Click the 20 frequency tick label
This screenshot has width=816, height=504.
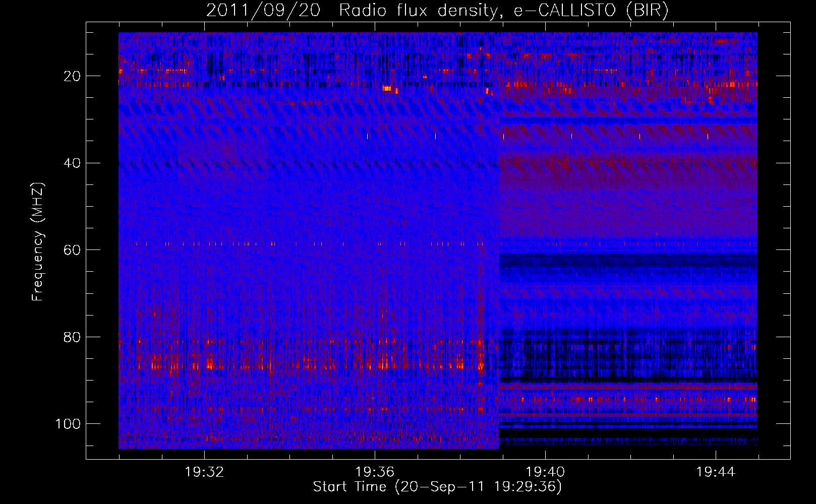click(73, 76)
